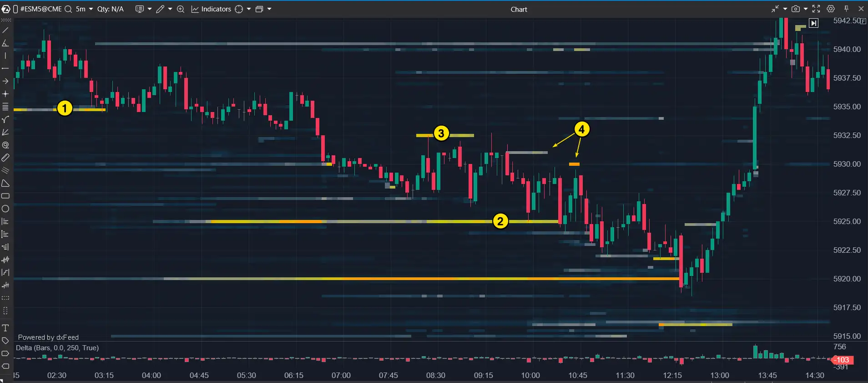The height and width of the screenshot is (383, 868).
Task: Click the 10:00 time axis label
Action: tap(530, 375)
